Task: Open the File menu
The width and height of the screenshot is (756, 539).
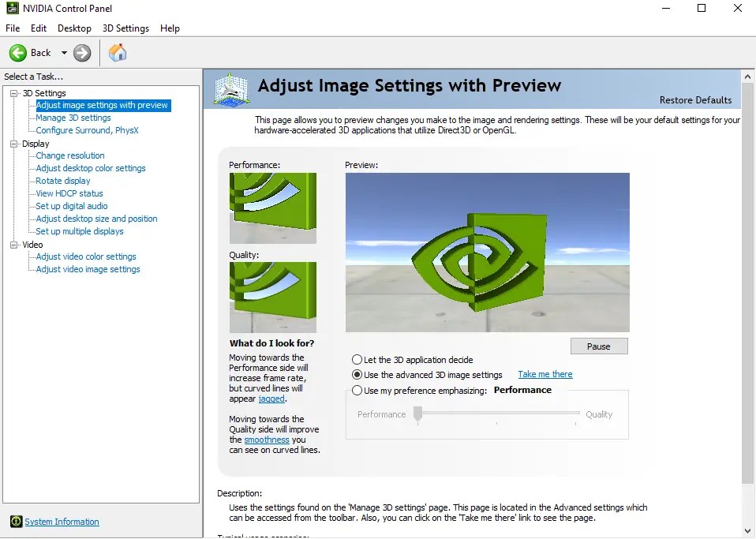Action: click(x=13, y=28)
